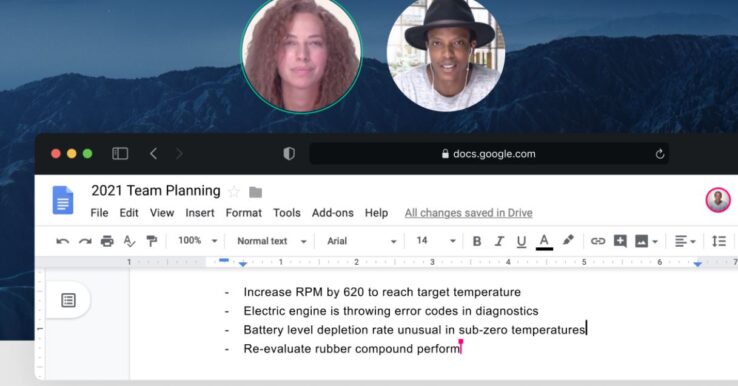
Task: Open the Add-ons menu
Action: coord(333,213)
